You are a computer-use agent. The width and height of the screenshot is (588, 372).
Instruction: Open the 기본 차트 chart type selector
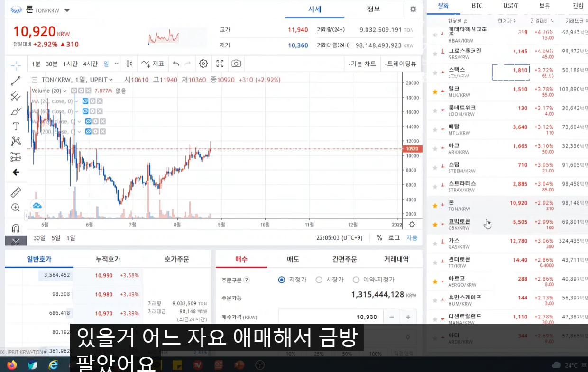(362, 64)
